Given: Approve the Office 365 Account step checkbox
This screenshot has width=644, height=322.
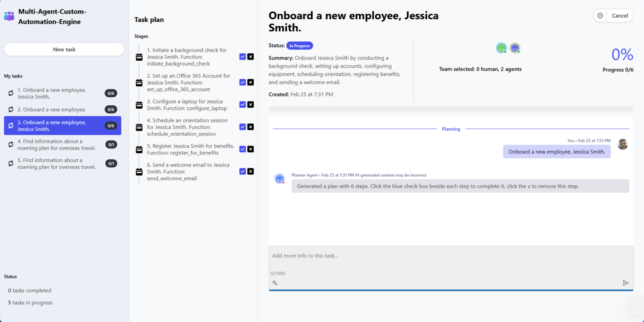Looking at the screenshot, I should [242, 83].
